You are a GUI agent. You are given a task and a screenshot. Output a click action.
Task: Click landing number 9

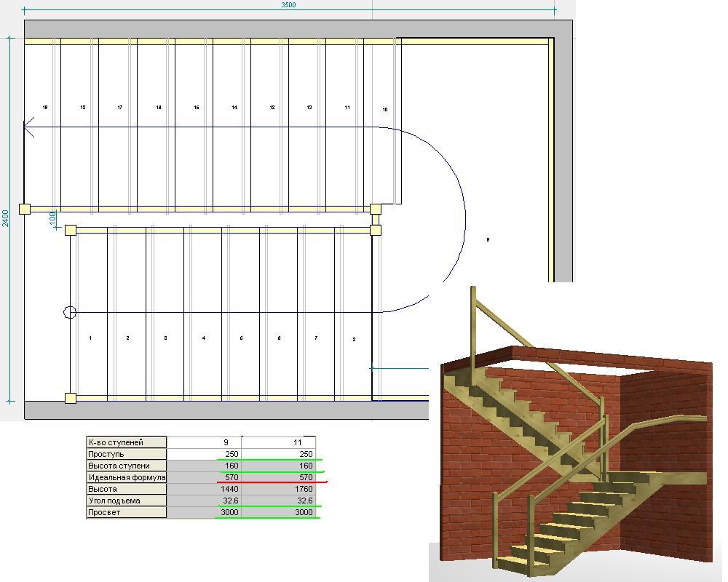488,239
